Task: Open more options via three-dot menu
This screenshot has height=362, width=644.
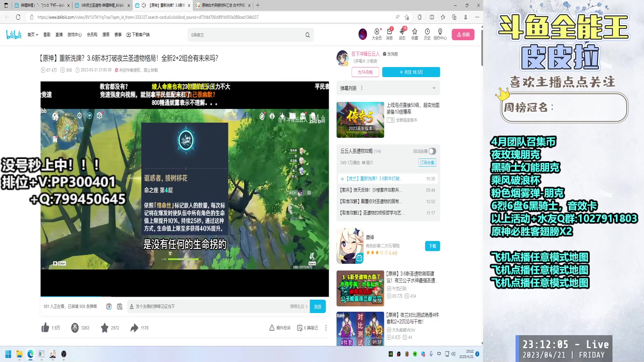Action: click(326, 328)
